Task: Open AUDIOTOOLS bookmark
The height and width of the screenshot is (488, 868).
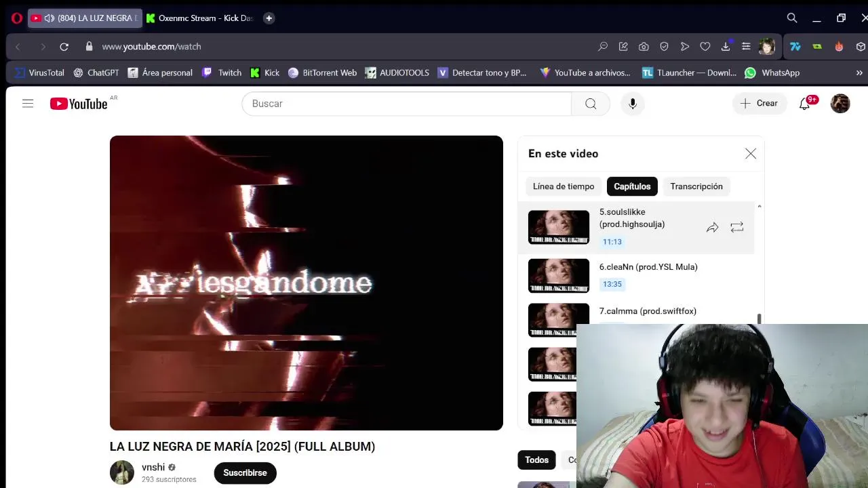Action: click(397, 73)
